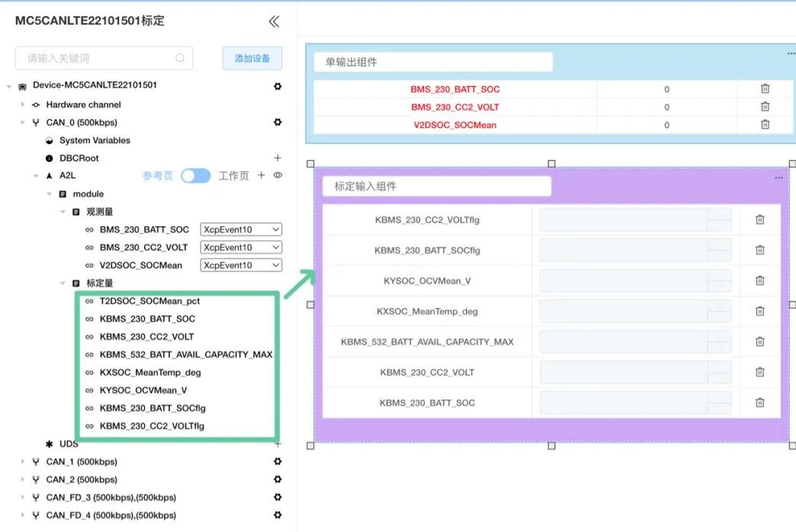Click the System Variables icon
The width and height of the screenshot is (796, 532).
point(49,140)
